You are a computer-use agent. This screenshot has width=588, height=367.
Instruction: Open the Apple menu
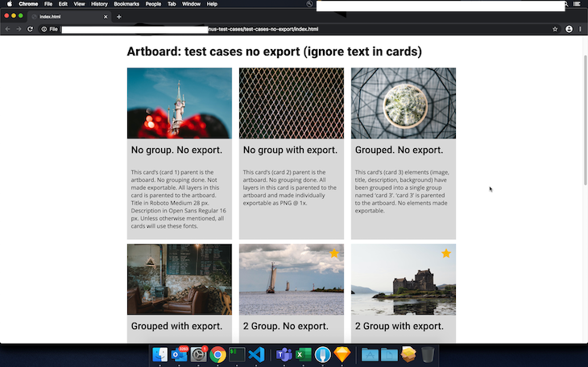tap(10, 4)
